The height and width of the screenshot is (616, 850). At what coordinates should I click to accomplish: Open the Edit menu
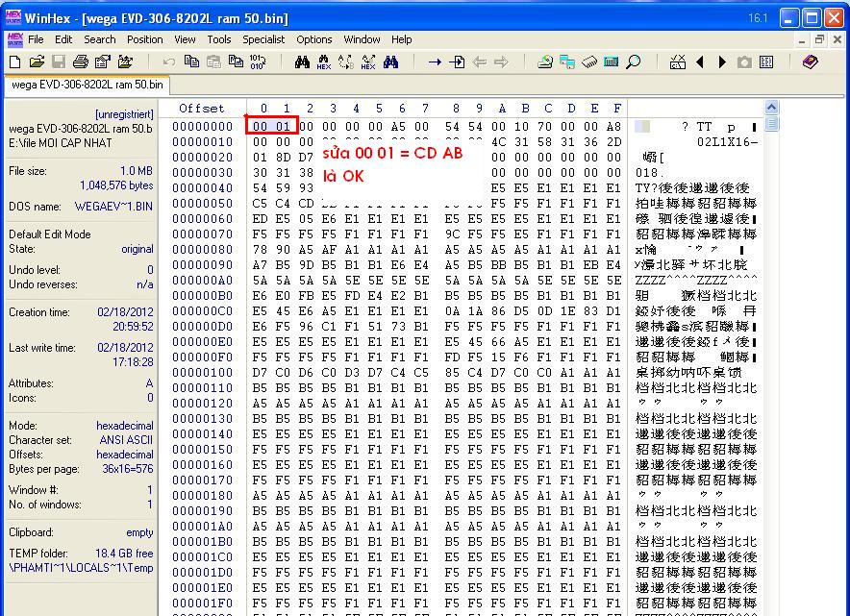pos(63,39)
